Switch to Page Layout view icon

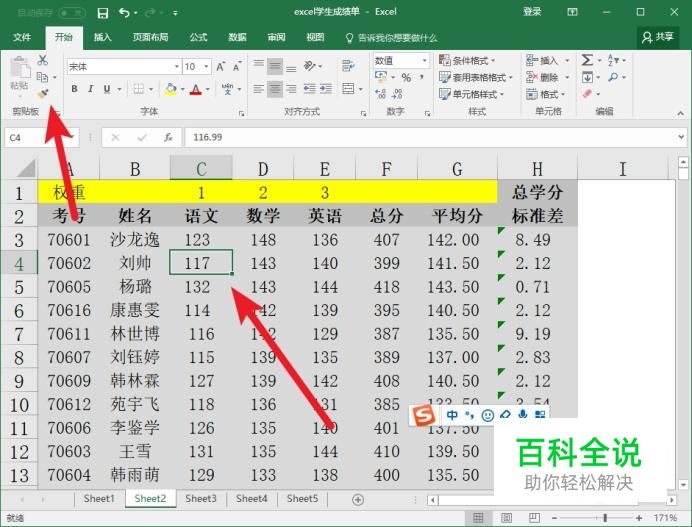click(506, 518)
